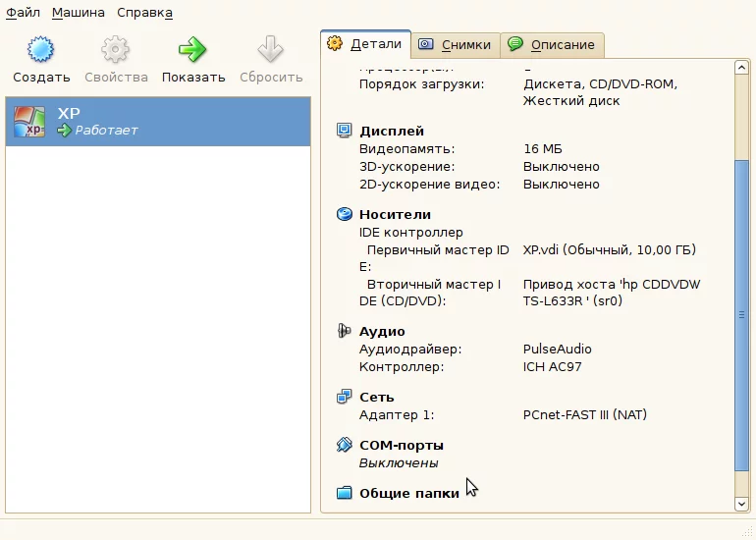Click the Сеть network icon

pos(344,397)
